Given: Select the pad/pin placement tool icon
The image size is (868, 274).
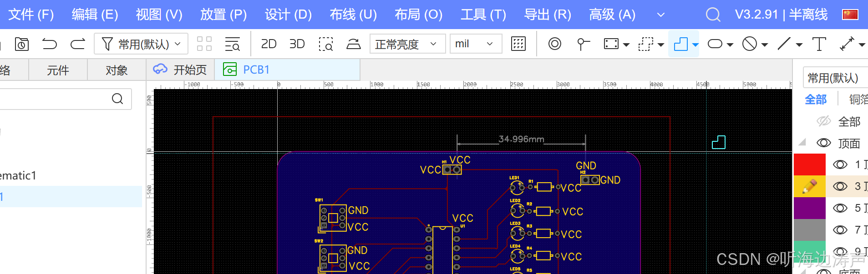Looking at the screenshot, I should (583, 44).
